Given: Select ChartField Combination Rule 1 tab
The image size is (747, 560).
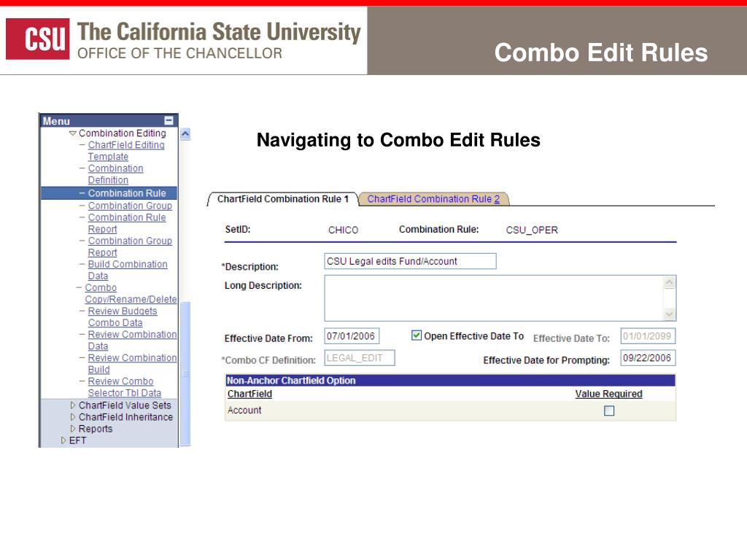Looking at the screenshot, I should click(283, 199).
